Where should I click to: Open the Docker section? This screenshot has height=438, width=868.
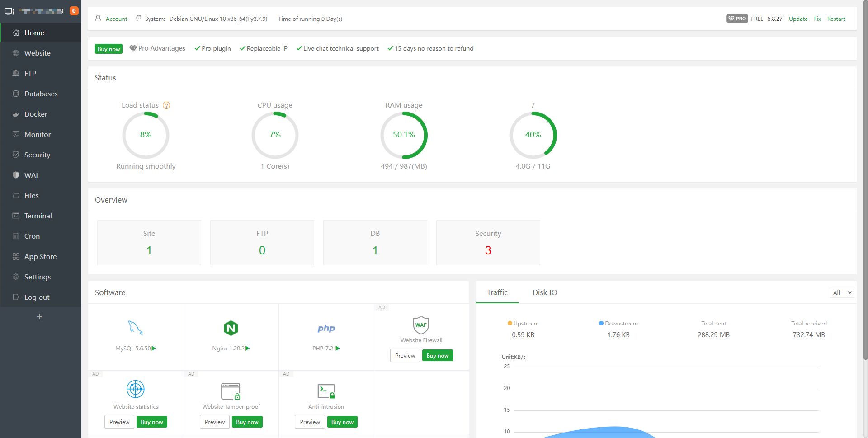[41, 114]
